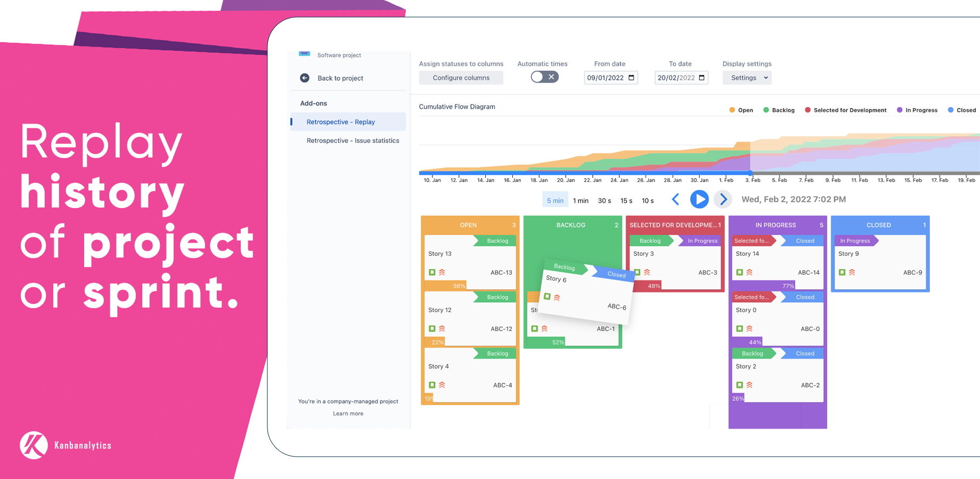Select Retrospective - Replay in sidebar

[340, 122]
